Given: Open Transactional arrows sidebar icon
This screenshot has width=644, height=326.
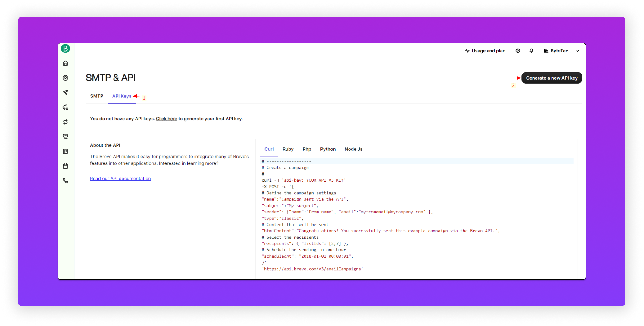Looking at the screenshot, I should pyautogui.click(x=65, y=122).
